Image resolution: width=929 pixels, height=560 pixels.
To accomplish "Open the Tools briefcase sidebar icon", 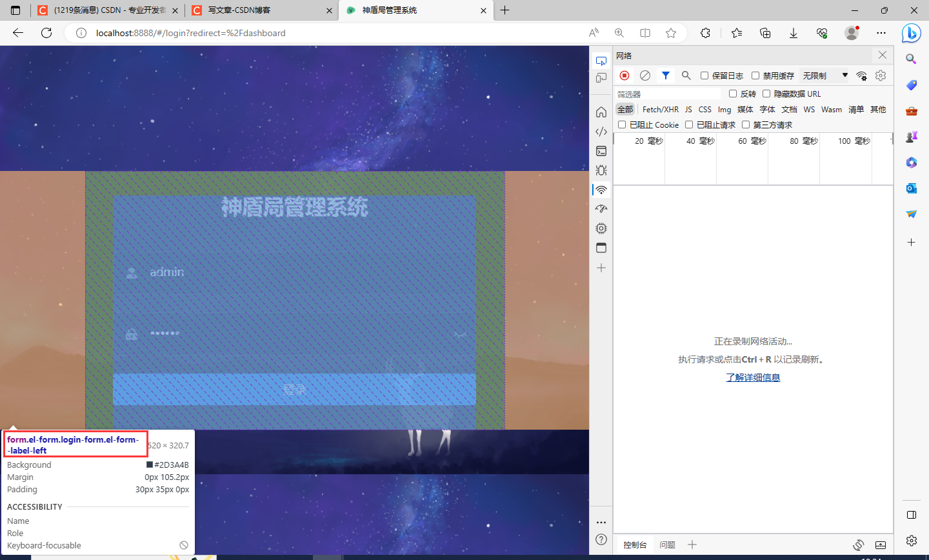I will tap(911, 111).
